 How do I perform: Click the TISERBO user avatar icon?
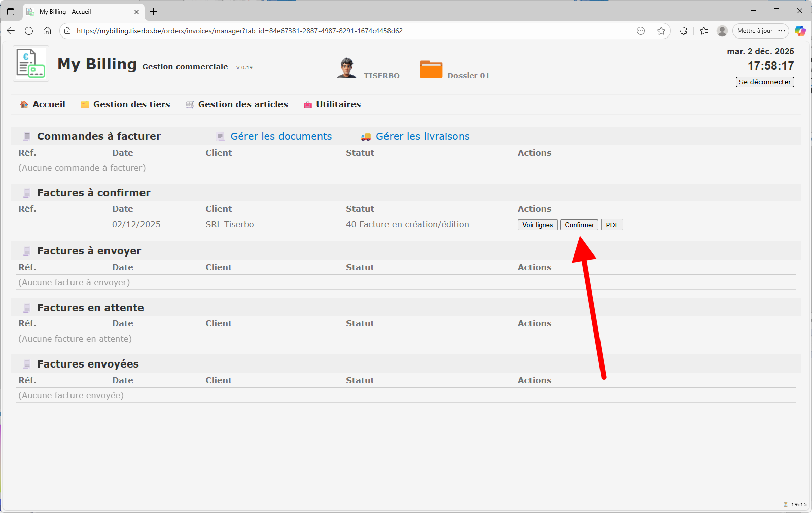coord(346,68)
